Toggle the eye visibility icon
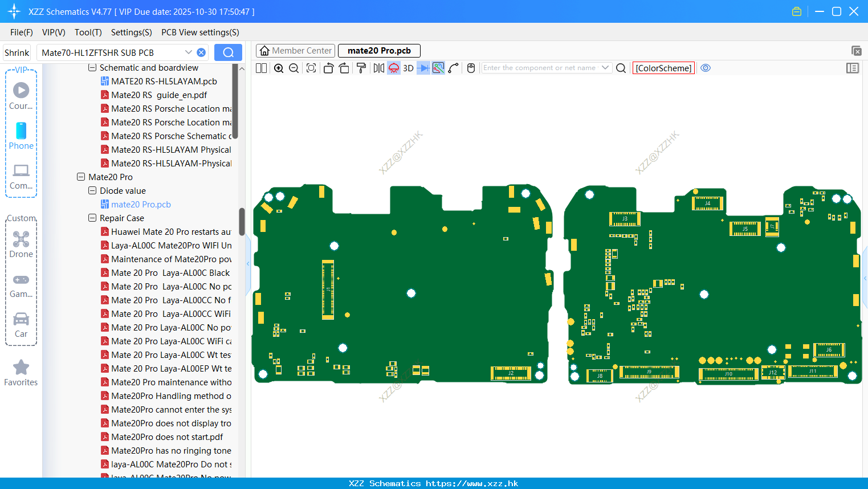 click(x=706, y=68)
